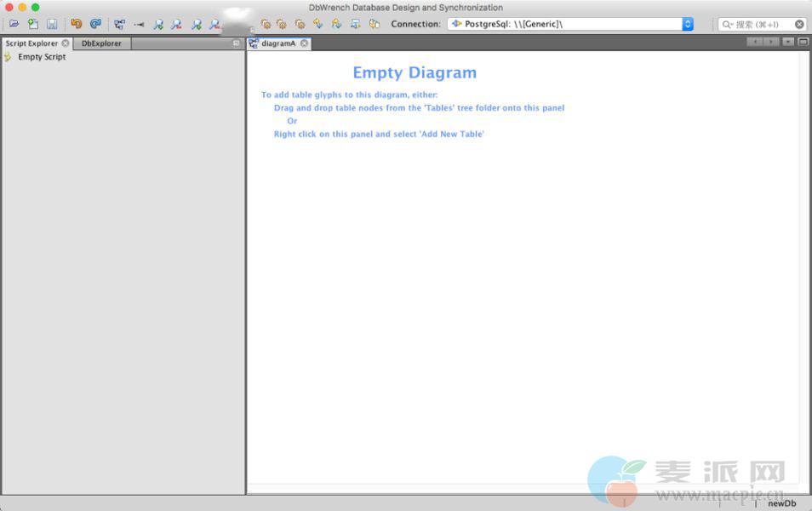Select the diagramA tab

click(278, 43)
